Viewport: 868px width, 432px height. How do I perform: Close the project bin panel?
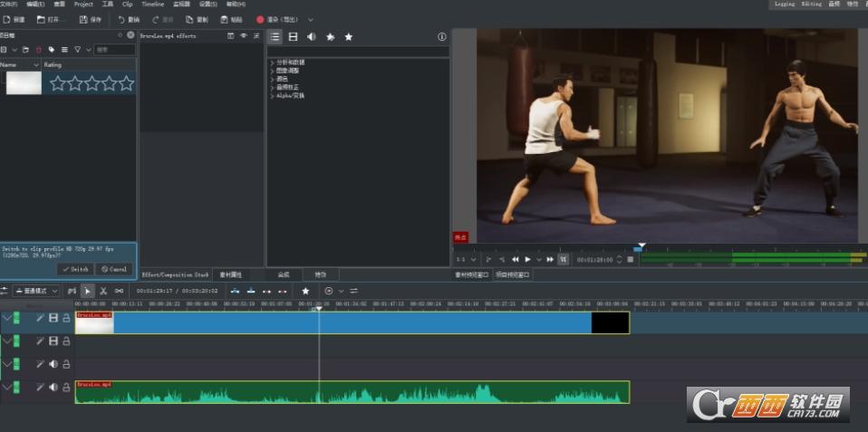130,34
